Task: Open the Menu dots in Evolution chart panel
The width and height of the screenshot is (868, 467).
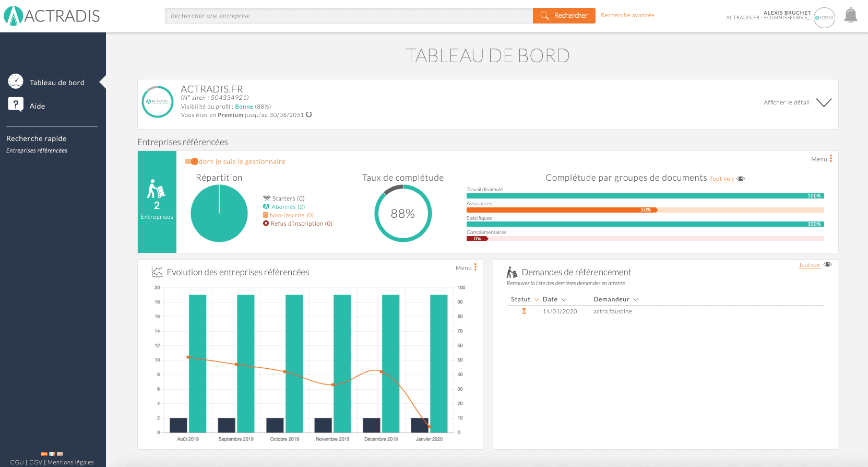Action: tap(475, 267)
